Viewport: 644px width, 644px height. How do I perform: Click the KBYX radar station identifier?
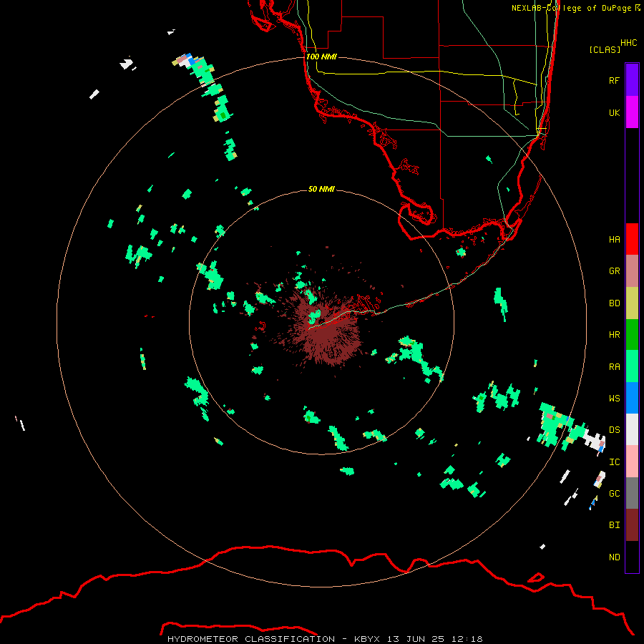367,639
